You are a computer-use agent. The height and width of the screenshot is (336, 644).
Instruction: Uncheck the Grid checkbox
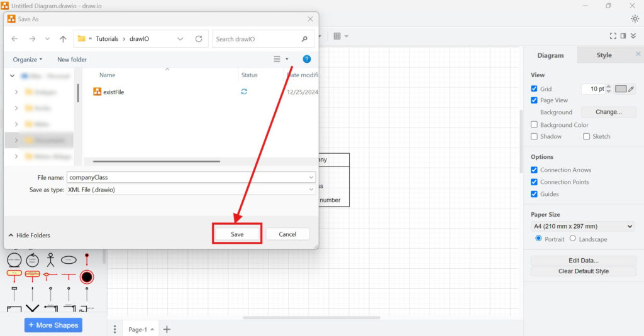(x=534, y=89)
